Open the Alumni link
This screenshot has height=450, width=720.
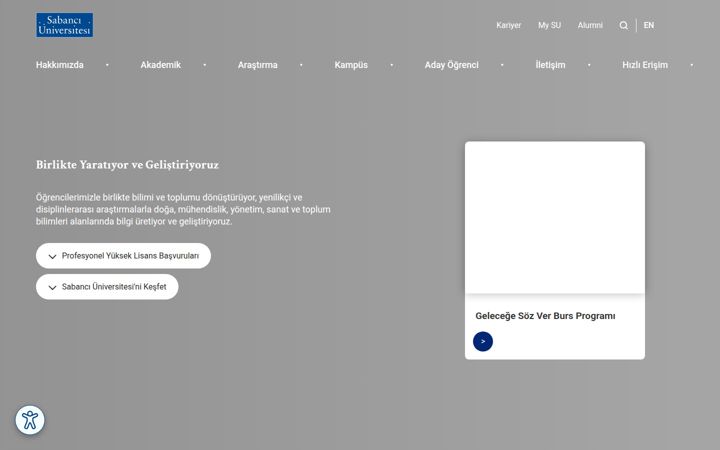pos(590,25)
